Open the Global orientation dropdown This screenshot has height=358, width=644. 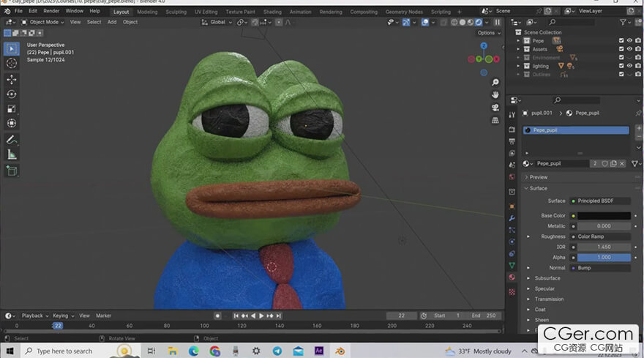(x=217, y=22)
